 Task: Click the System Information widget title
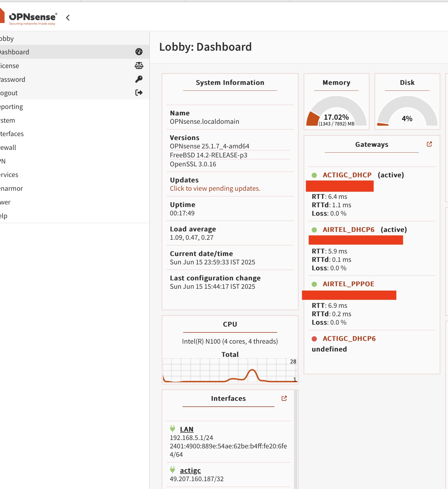[x=230, y=83]
